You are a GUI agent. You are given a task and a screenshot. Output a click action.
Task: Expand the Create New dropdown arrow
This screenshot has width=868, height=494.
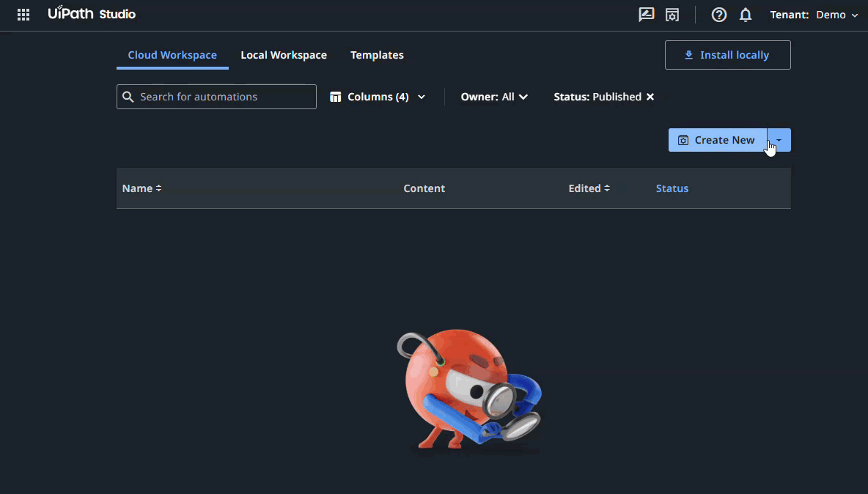(779, 140)
